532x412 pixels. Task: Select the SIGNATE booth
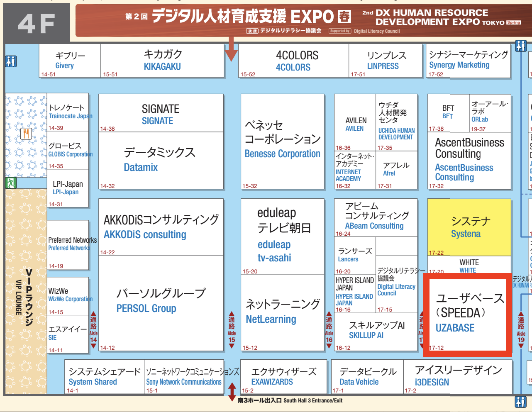(161, 113)
